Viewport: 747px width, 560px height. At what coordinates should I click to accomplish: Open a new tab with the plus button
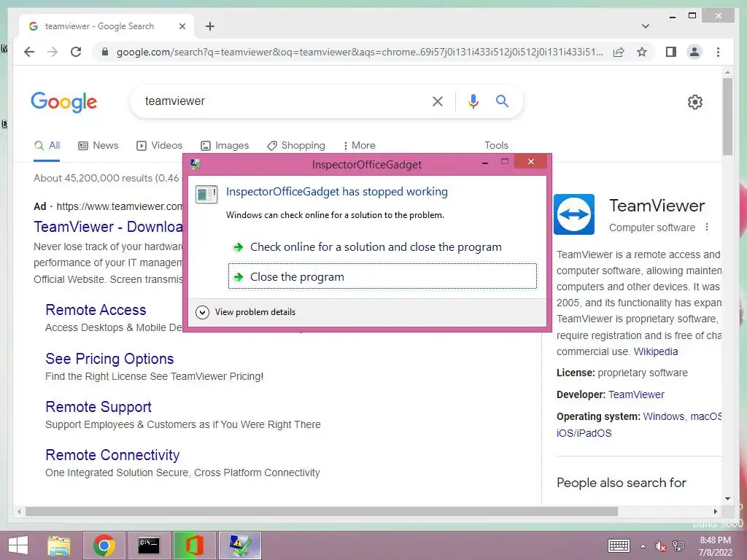(x=209, y=26)
